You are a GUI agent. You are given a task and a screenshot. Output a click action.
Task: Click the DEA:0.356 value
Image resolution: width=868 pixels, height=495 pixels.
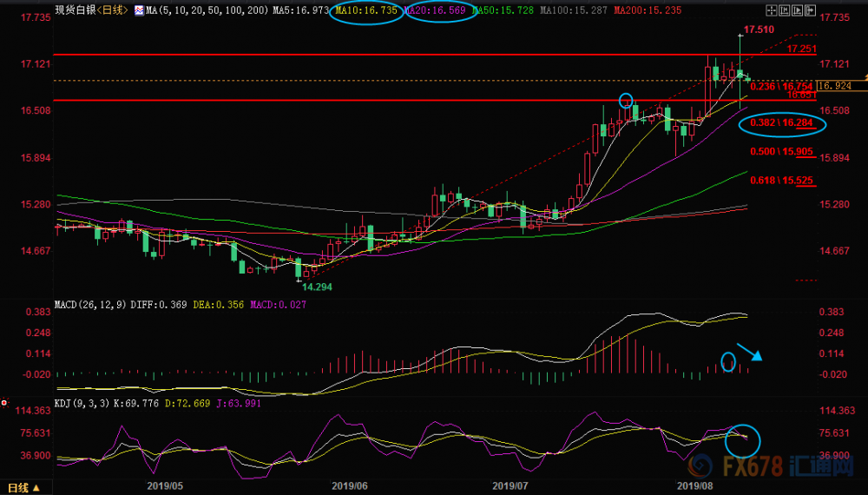pos(218,305)
